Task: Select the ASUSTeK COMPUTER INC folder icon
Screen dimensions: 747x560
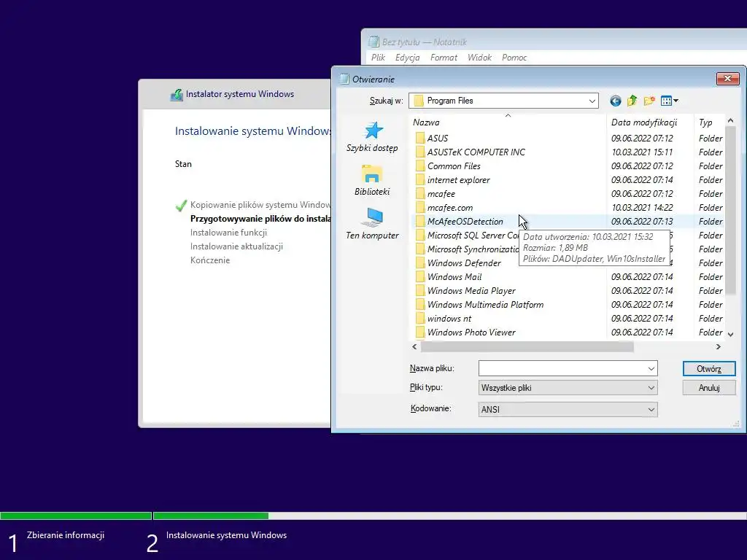Action: 419,152
